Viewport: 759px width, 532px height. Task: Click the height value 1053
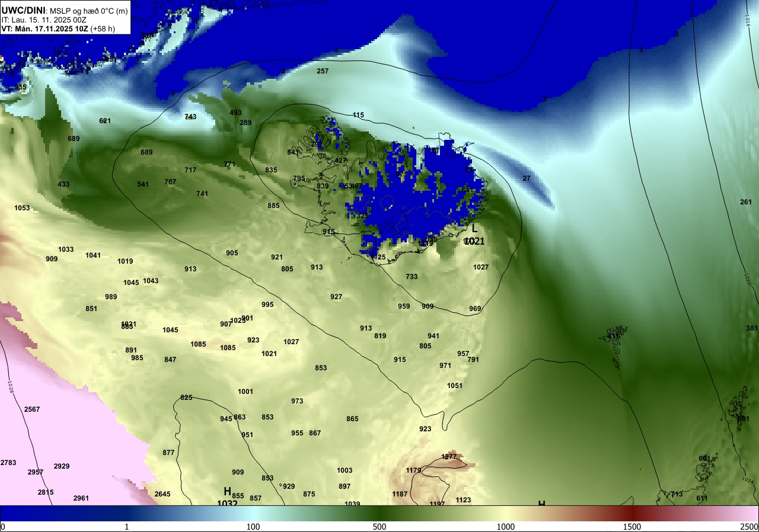(x=22, y=208)
